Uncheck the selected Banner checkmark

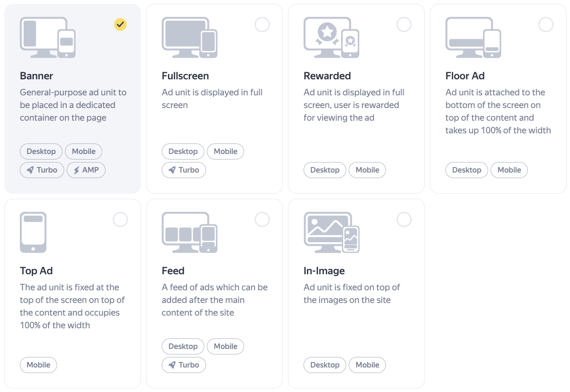tap(120, 24)
